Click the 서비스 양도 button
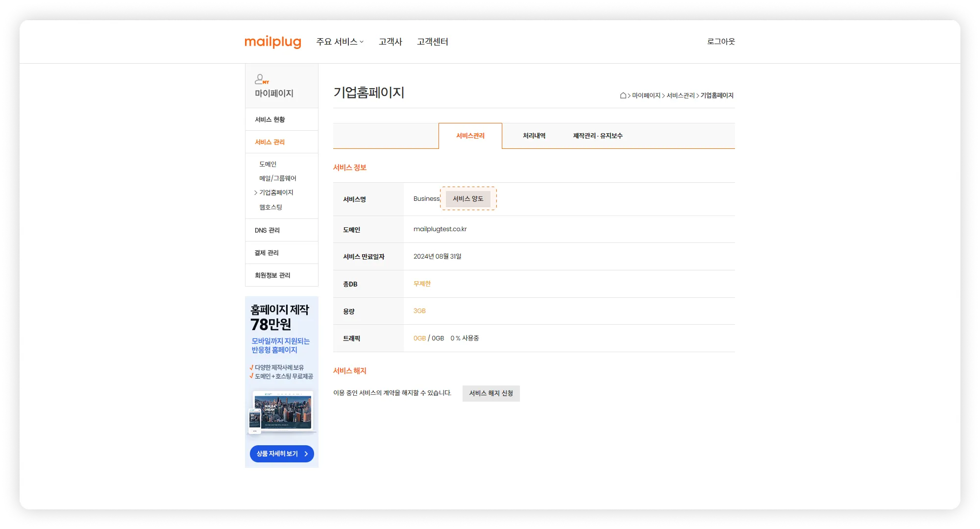The width and height of the screenshot is (980, 529). pos(468,199)
